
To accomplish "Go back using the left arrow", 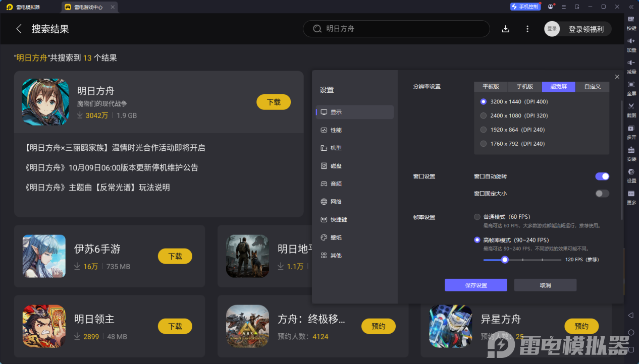I will click(19, 29).
